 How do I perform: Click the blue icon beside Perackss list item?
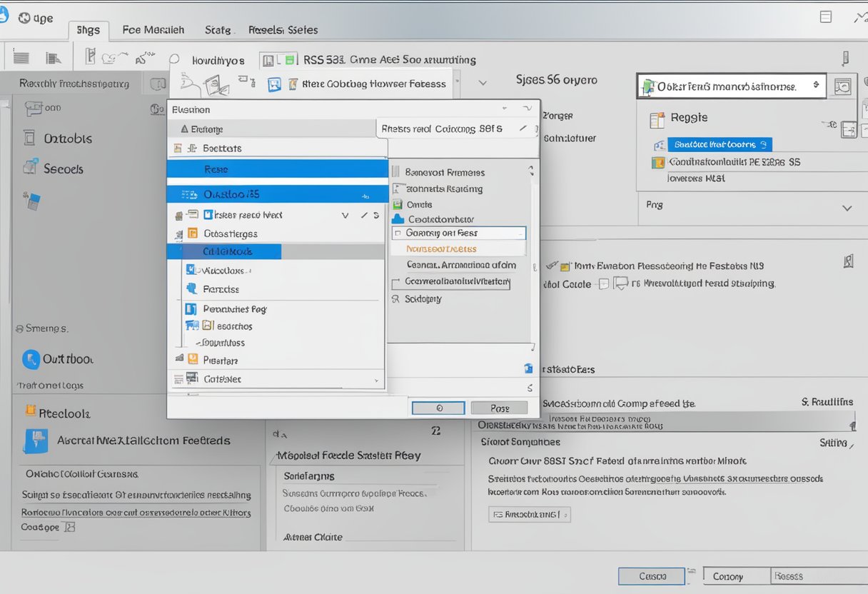pyautogui.click(x=191, y=289)
